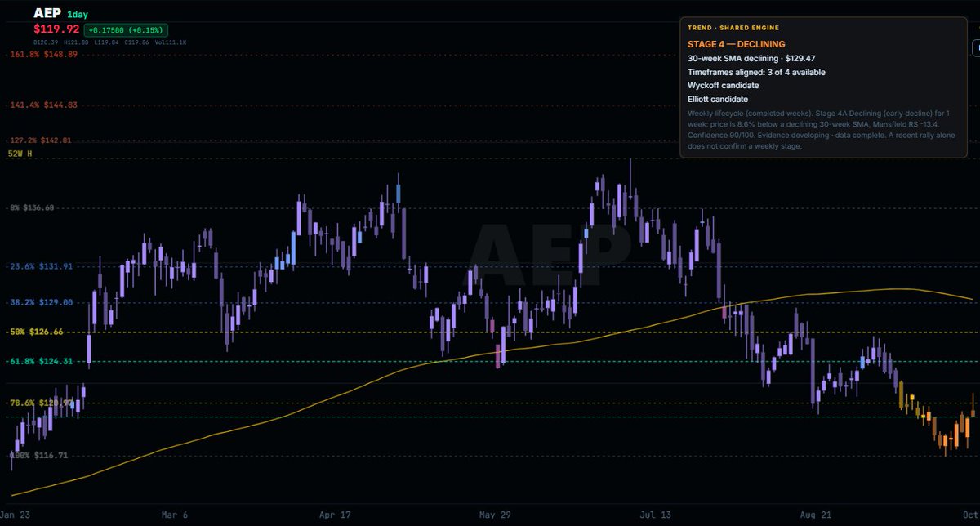Image resolution: width=980 pixels, height=526 pixels.
Task: Open the Wyckoff candidate entry
Action: point(724,85)
